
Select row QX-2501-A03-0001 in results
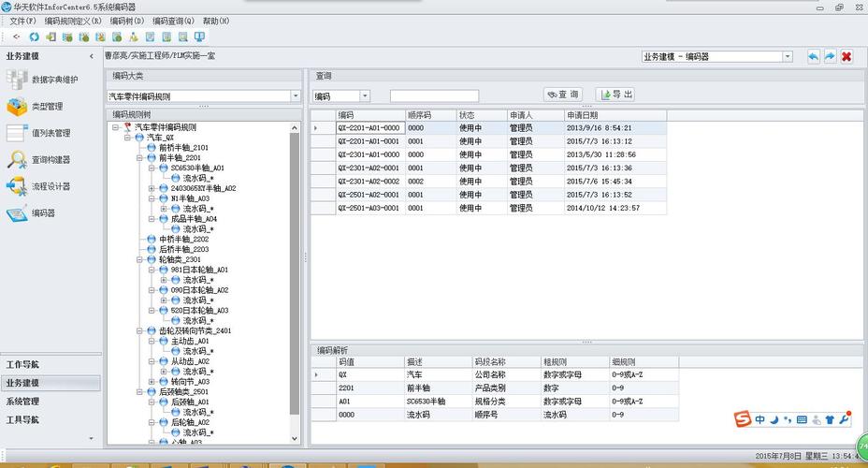pos(488,208)
